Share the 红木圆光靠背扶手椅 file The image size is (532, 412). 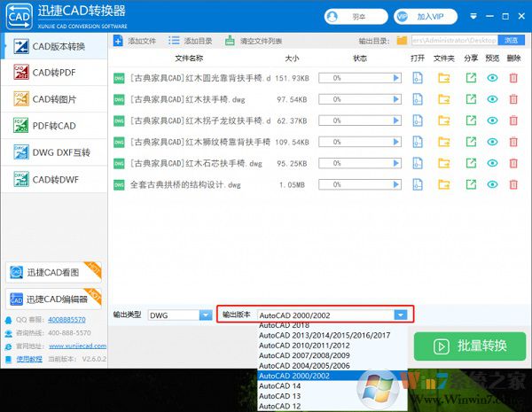[x=471, y=78]
